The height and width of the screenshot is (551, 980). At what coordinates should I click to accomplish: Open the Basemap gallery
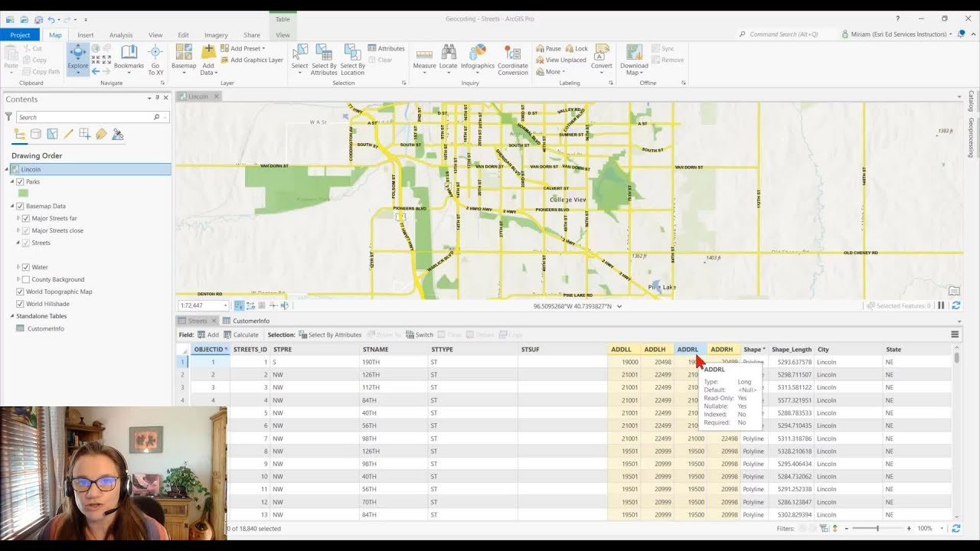pyautogui.click(x=184, y=58)
